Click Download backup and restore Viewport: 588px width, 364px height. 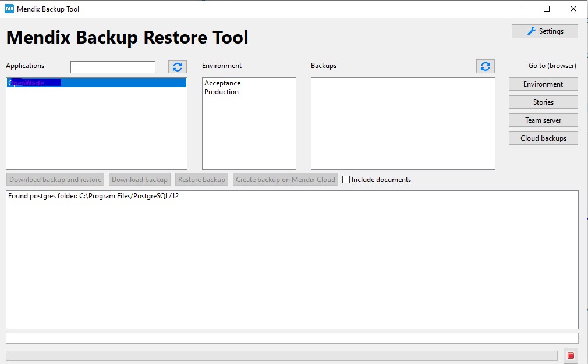pyautogui.click(x=55, y=179)
